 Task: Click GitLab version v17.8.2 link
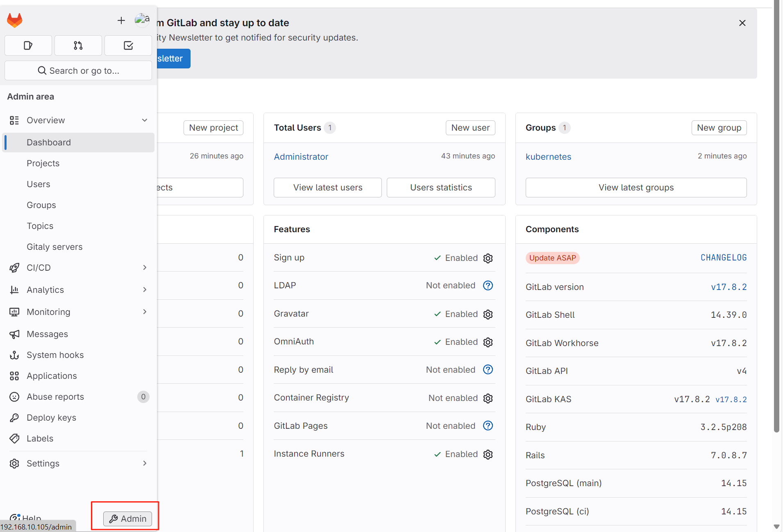729,287
